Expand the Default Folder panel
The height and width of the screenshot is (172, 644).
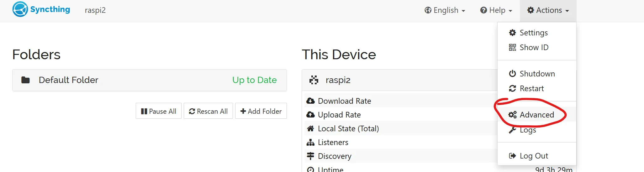150,80
